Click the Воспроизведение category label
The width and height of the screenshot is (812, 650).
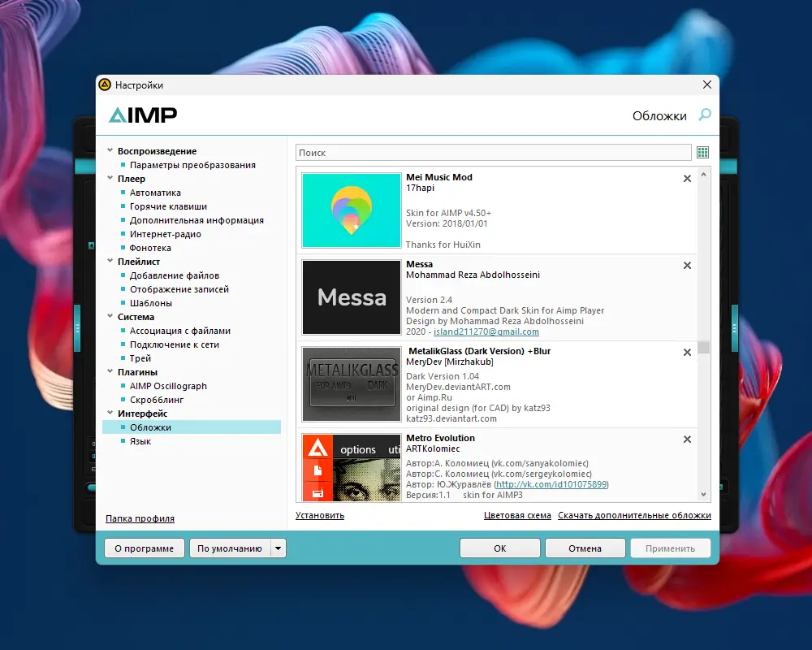157,151
